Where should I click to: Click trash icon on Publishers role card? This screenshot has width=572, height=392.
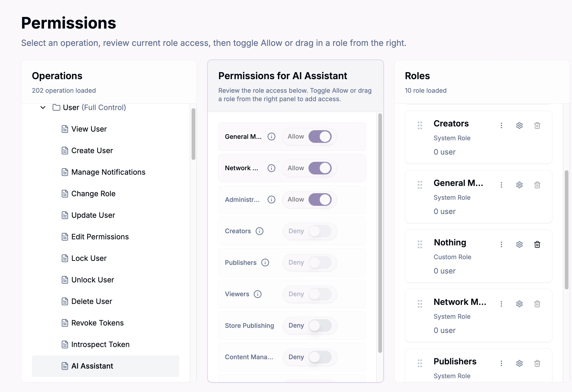point(537,363)
